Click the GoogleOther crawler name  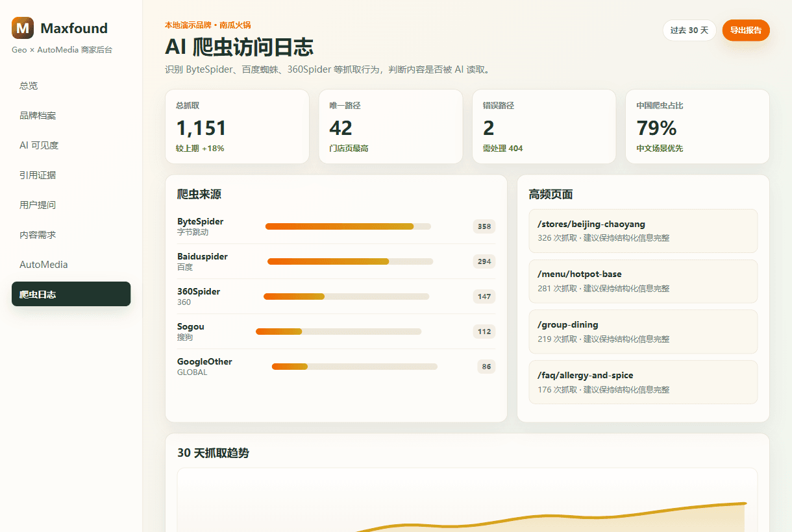pyautogui.click(x=204, y=361)
